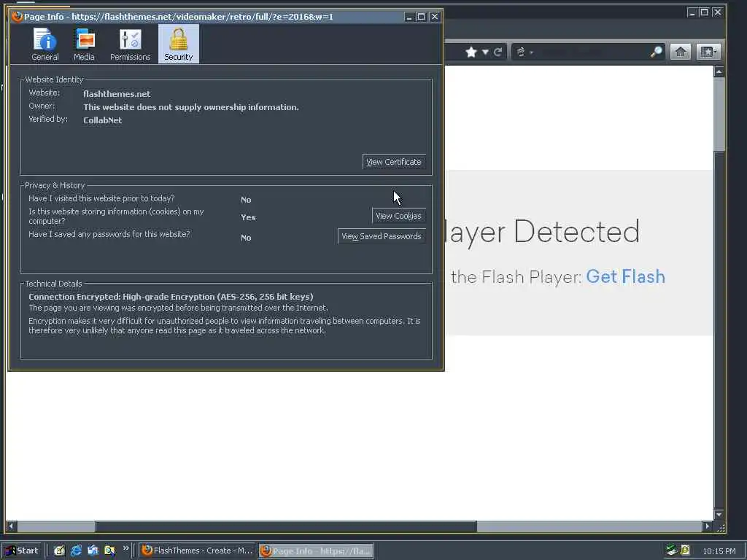Click the browser vertical scrollbar down arrow
The image size is (747, 560).
[x=719, y=515]
